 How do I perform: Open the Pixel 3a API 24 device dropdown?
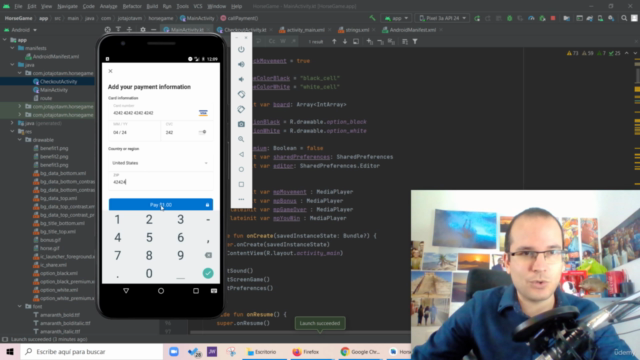click(x=442, y=18)
